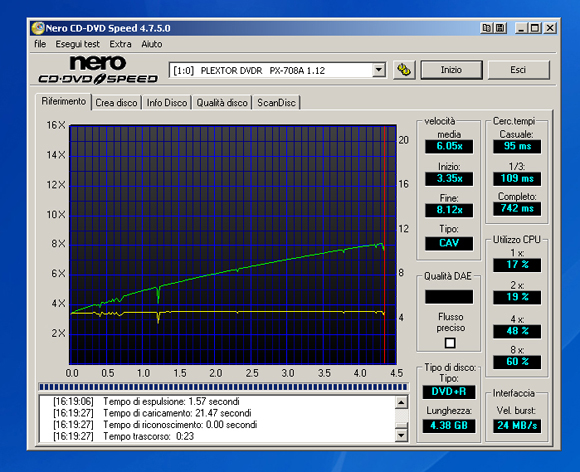Image resolution: width=580 pixels, height=472 pixels.
Task: Click the Tempo trascorso log line
Action: [x=124, y=436]
